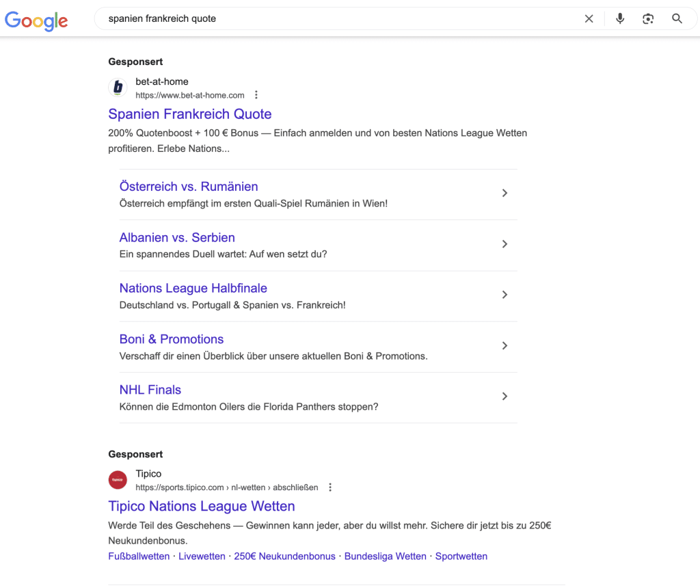Click the magnifying glass search icon
The image size is (700, 588).
pos(677,18)
